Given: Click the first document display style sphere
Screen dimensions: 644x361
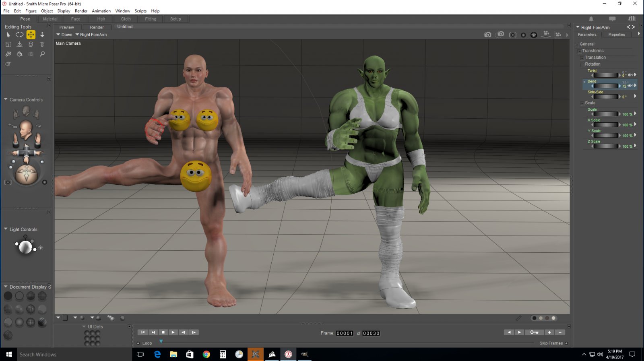Looking at the screenshot, I should 8,296.
